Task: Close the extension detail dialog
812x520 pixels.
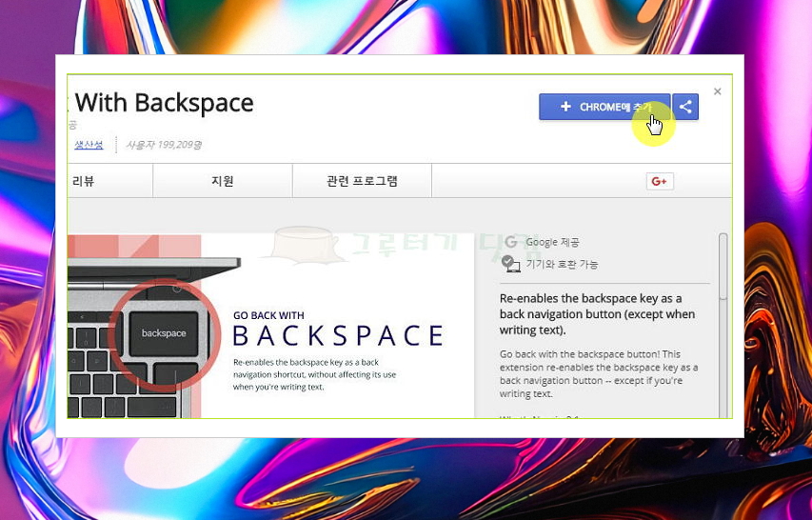Action: click(x=717, y=91)
